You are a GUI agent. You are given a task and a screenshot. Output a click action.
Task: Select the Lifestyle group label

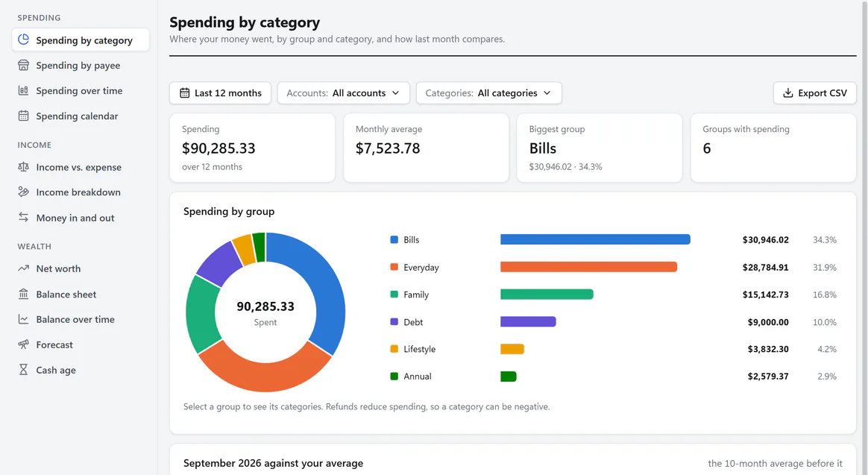point(420,349)
